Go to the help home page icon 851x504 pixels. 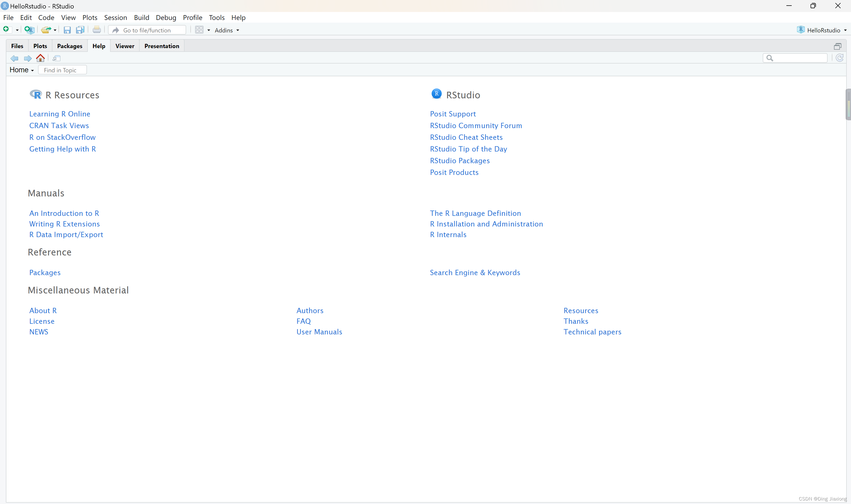(40, 58)
